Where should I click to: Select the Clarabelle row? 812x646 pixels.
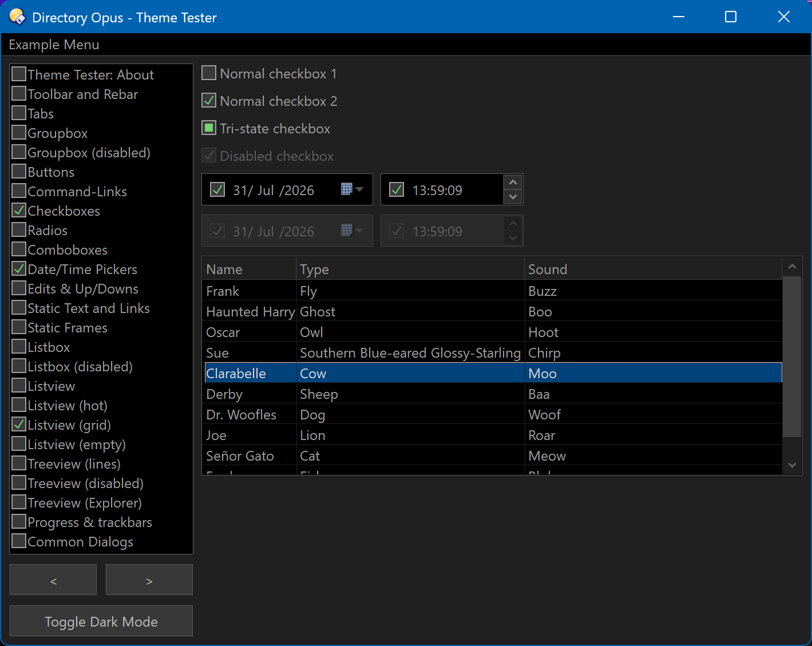coord(492,373)
